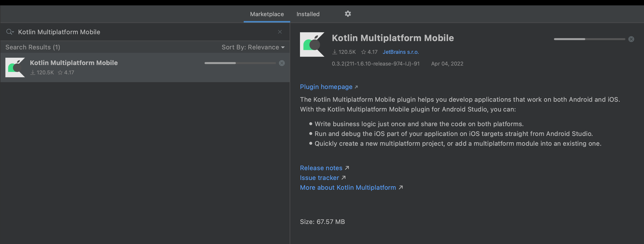
Task: Focus the plugin search field
Action: point(145,32)
